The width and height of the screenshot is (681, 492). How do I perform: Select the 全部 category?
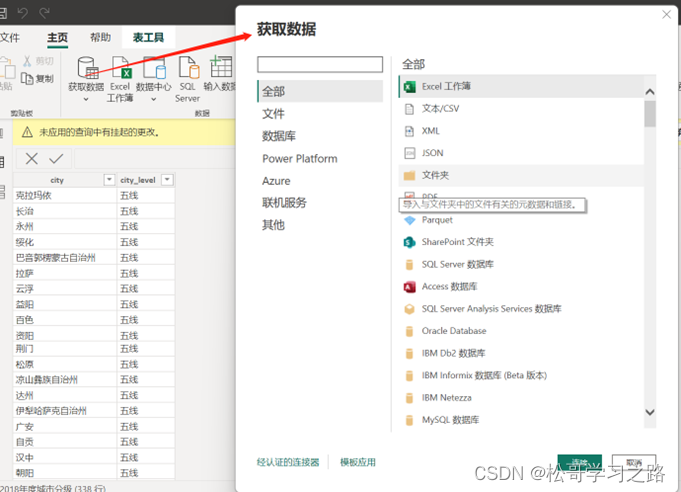click(320, 91)
